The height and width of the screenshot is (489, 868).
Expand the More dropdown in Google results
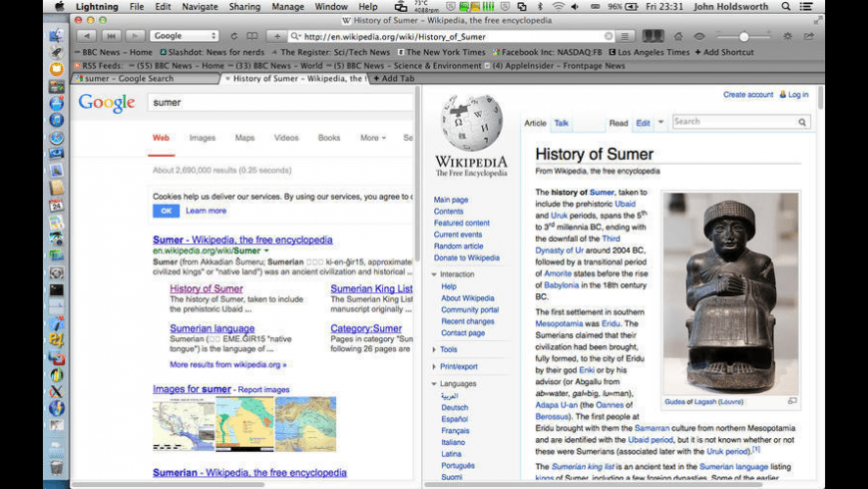(x=372, y=138)
